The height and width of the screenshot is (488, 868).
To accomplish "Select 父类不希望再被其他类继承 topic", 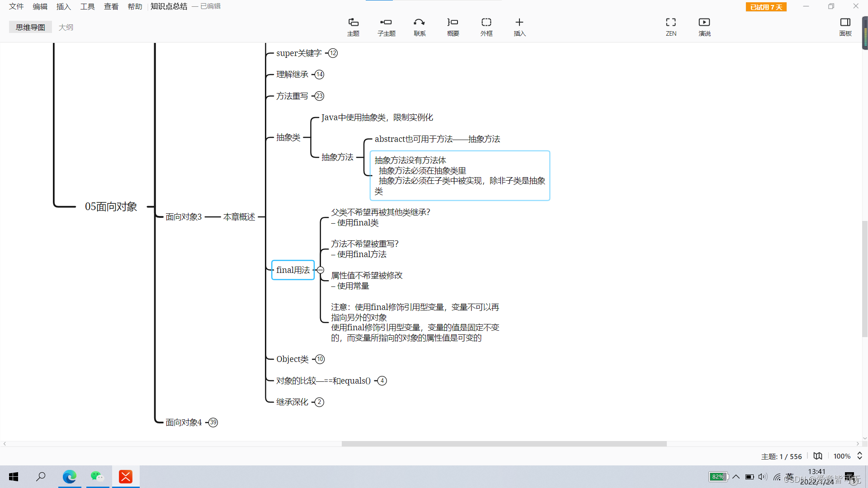I will tap(381, 217).
